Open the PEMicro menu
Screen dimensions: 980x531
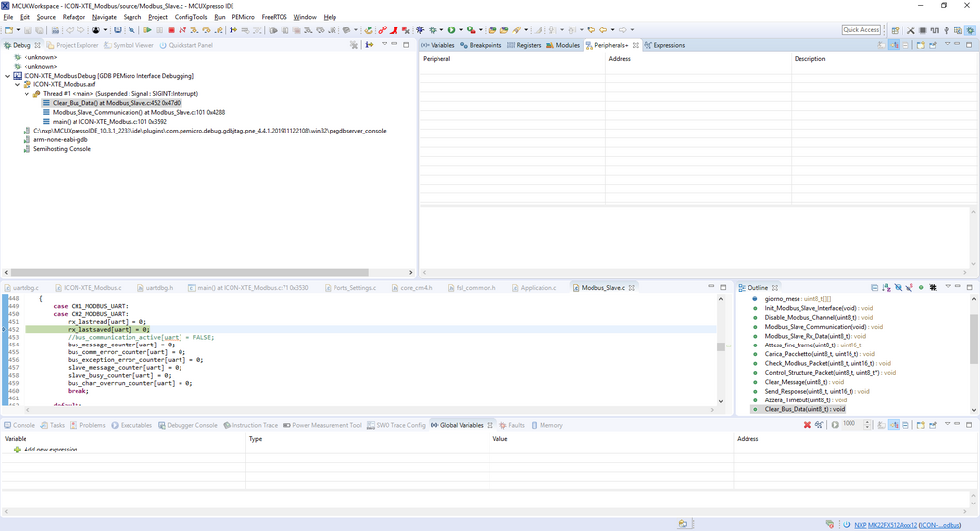(243, 17)
